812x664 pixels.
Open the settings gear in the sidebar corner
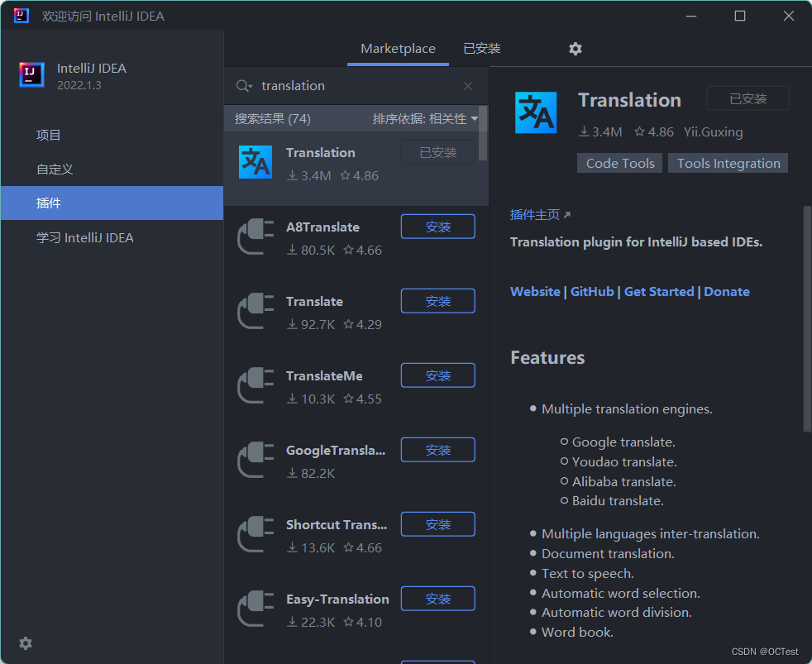click(x=26, y=643)
